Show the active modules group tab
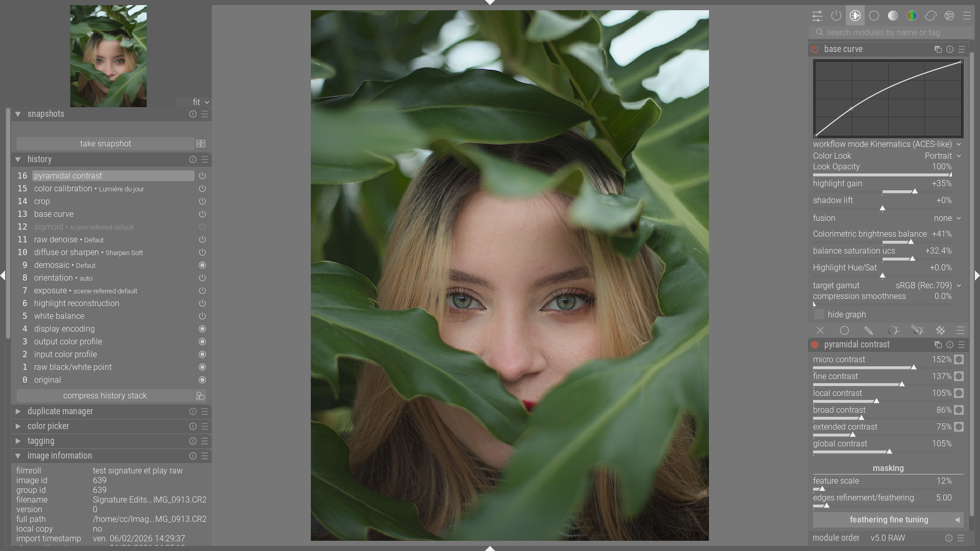Screen dimensions: 980x551 pos(836,16)
